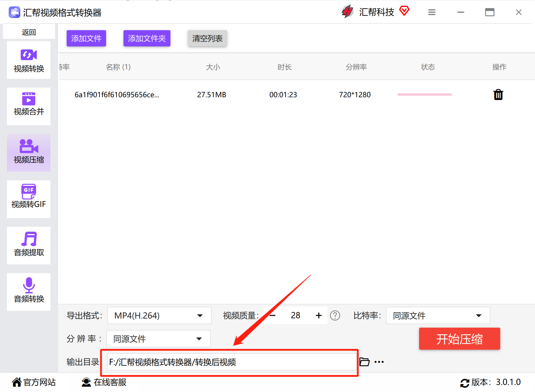Expand 比特率 同源文件 dropdown
Viewport: 535px width, 392px height.
tap(438, 315)
